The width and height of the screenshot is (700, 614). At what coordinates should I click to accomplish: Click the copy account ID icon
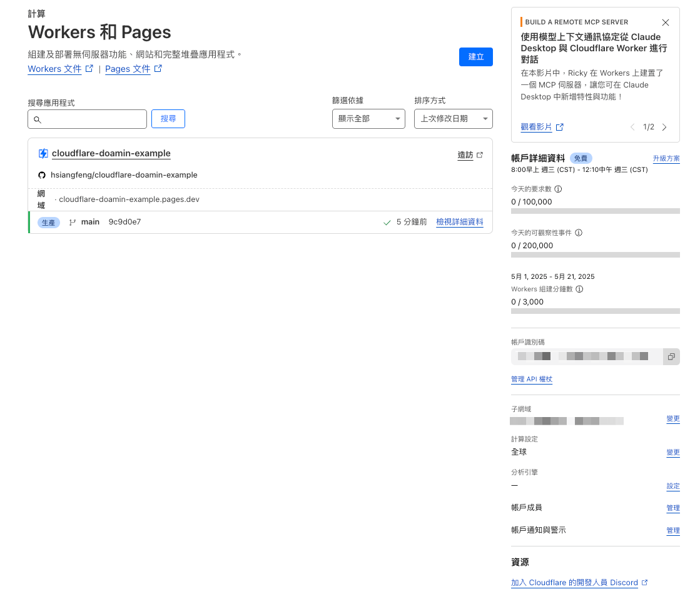click(671, 356)
